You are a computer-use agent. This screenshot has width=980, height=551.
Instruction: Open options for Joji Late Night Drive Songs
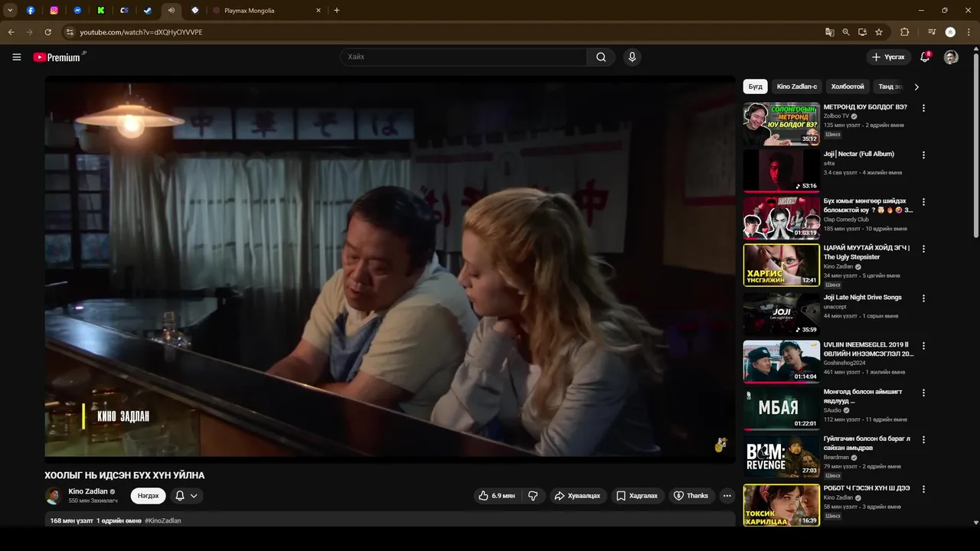923,298
